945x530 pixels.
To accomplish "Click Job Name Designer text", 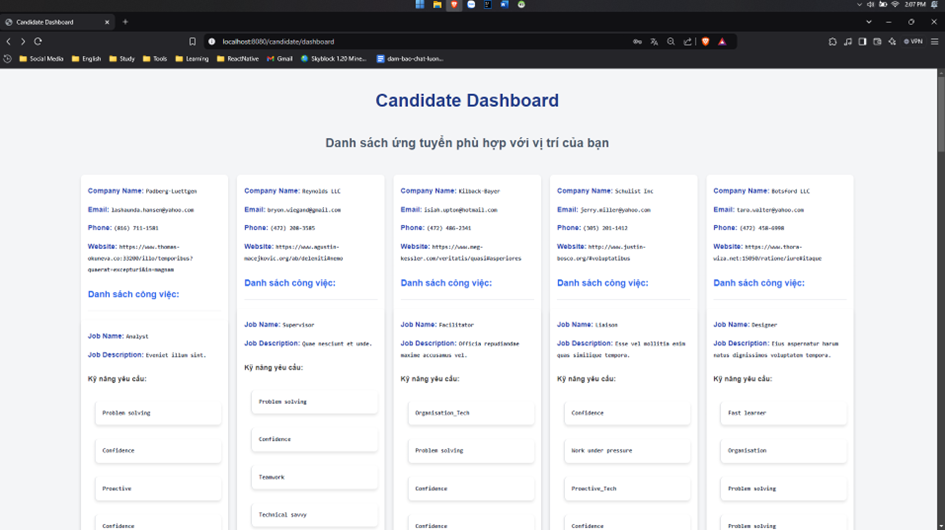I will pyautogui.click(x=764, y=324).
